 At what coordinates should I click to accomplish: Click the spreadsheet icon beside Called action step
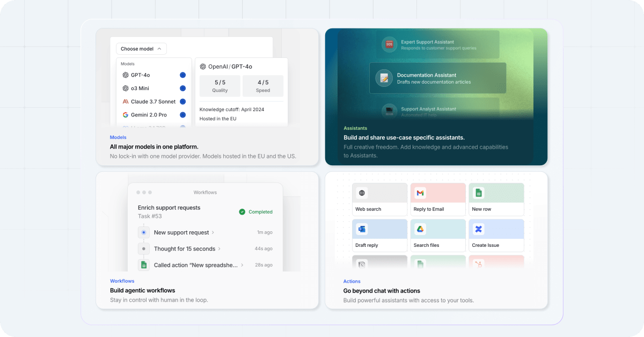tap(143, 265)
